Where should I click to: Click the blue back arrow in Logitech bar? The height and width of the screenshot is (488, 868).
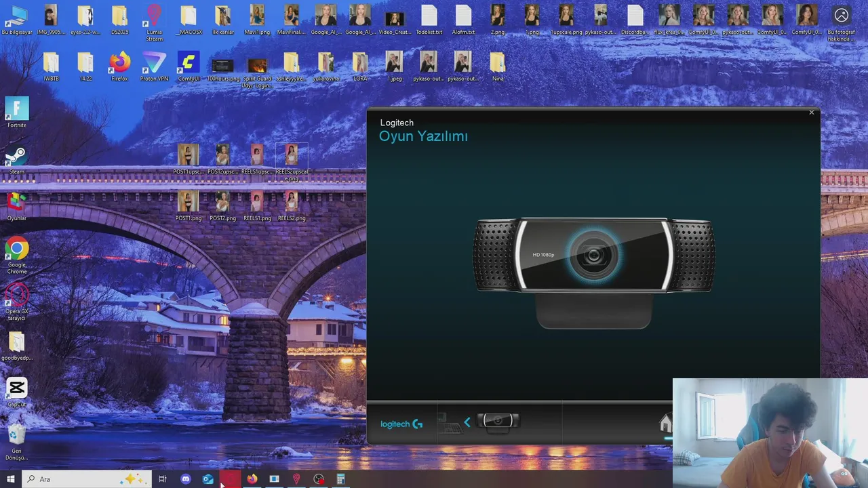coord(467,422)
